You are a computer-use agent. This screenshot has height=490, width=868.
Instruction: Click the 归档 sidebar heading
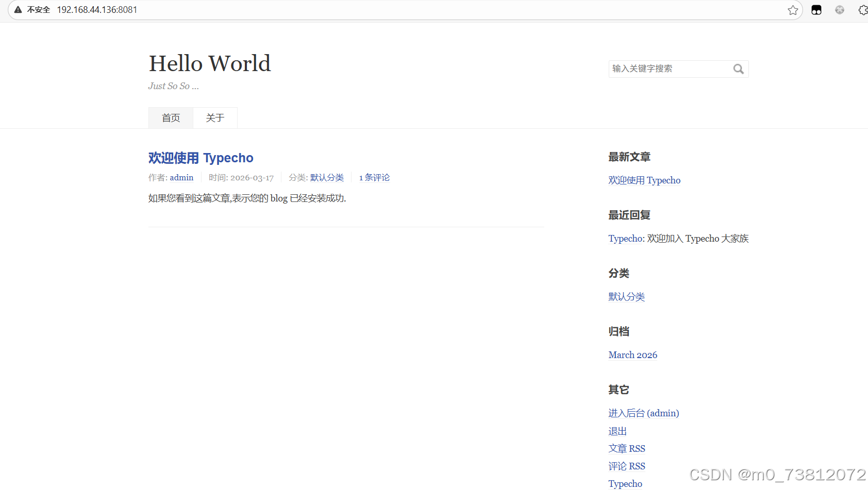click(619, 332)
